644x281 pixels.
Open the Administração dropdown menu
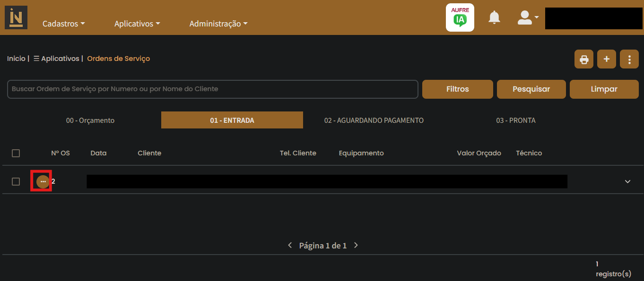click(218, 24)
